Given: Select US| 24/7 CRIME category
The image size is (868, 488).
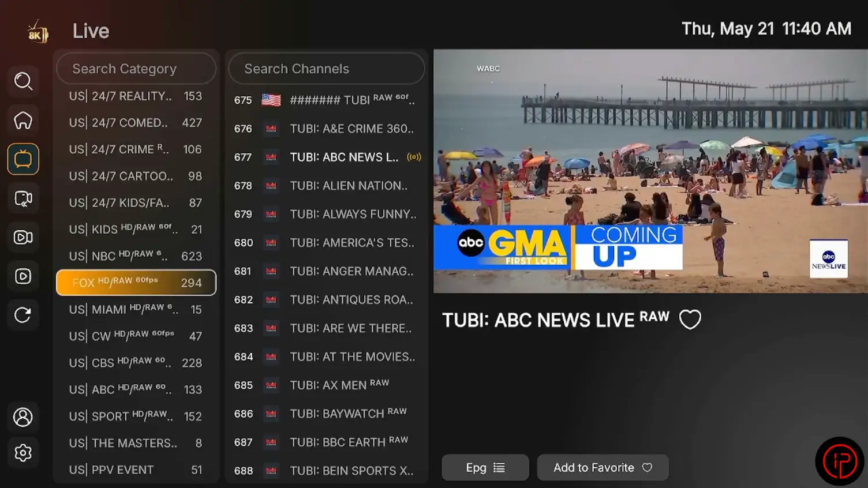Looking at the screenshot, I should (x=136, y=149).
